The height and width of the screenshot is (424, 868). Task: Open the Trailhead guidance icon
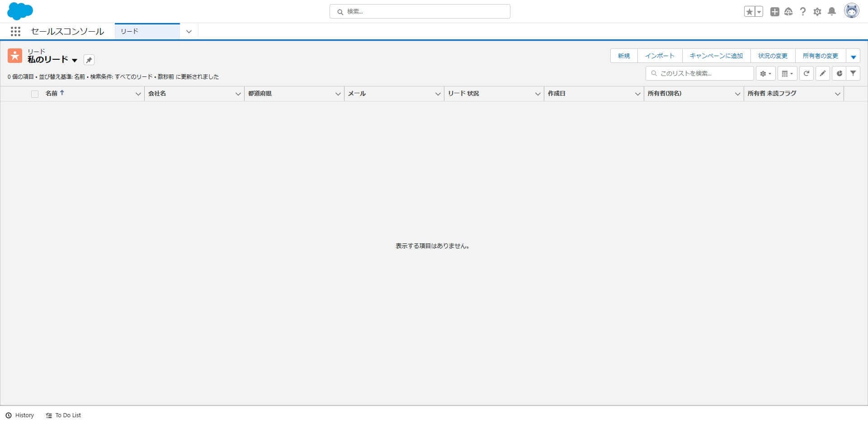(x=788, y=12)
